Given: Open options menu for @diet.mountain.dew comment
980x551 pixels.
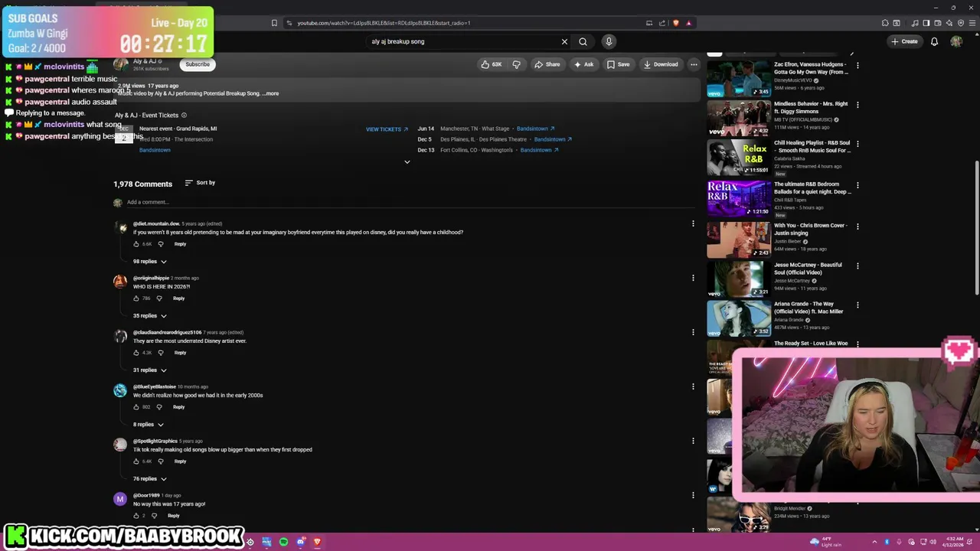Looking at the screenshot, I should click(693, 224).
